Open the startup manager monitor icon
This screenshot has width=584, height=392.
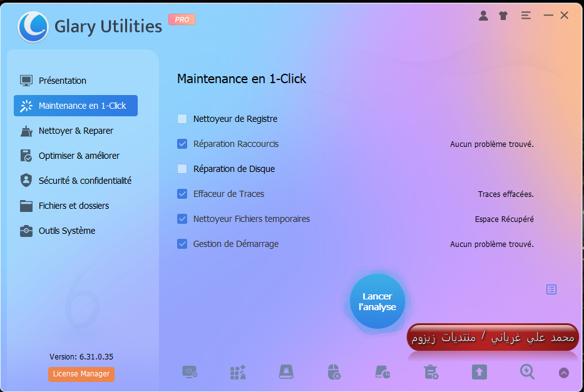tap(190, 372)
